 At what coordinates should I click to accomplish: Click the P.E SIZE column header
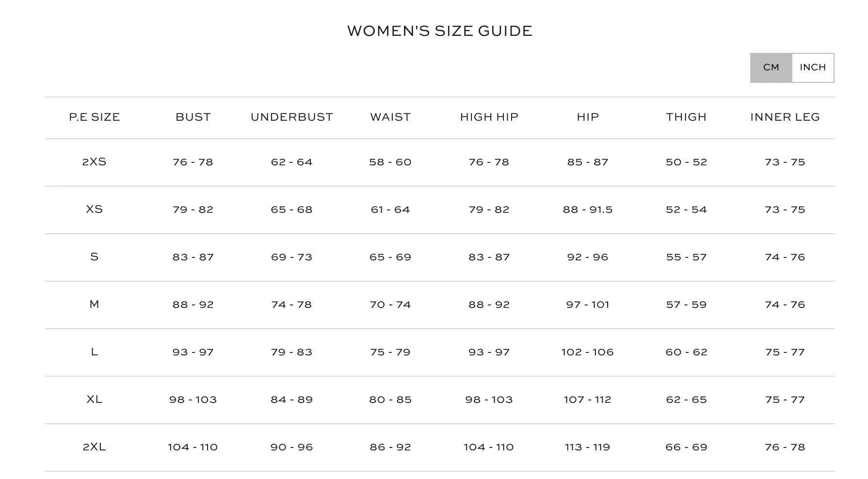[95, 117]
